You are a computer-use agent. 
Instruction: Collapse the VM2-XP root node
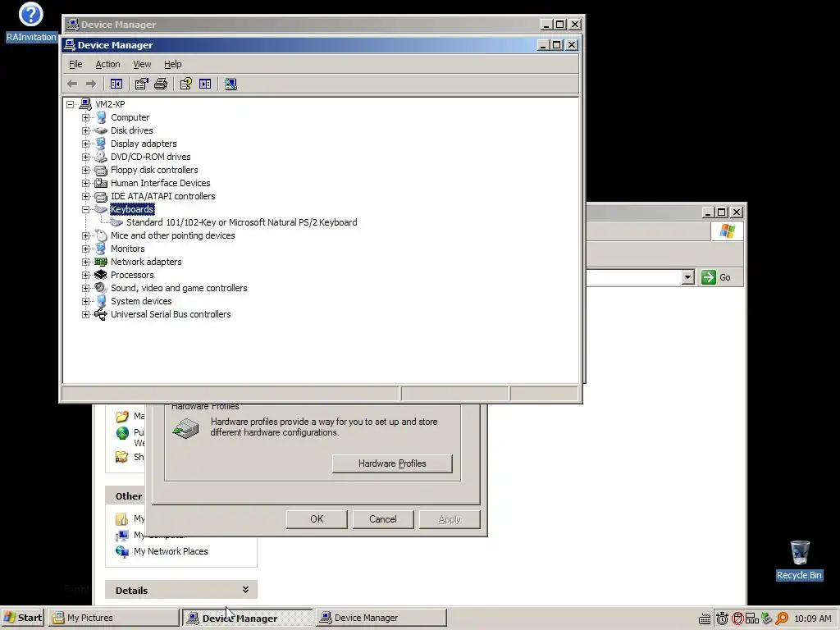71,104
